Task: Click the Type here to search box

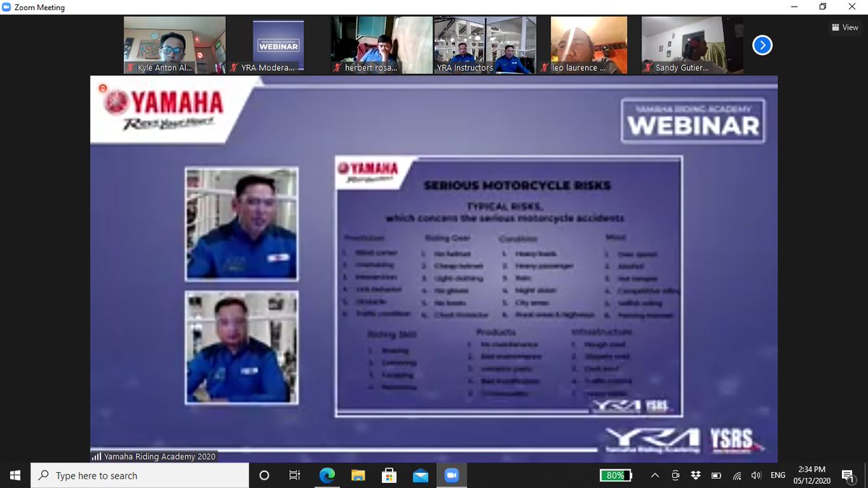Action: coord(140,475)
